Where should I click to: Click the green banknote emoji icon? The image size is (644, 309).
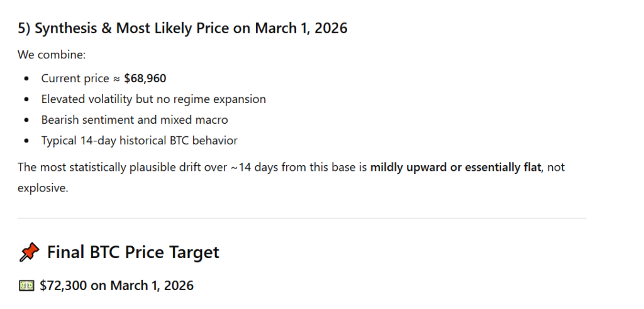tap(26, 286)
